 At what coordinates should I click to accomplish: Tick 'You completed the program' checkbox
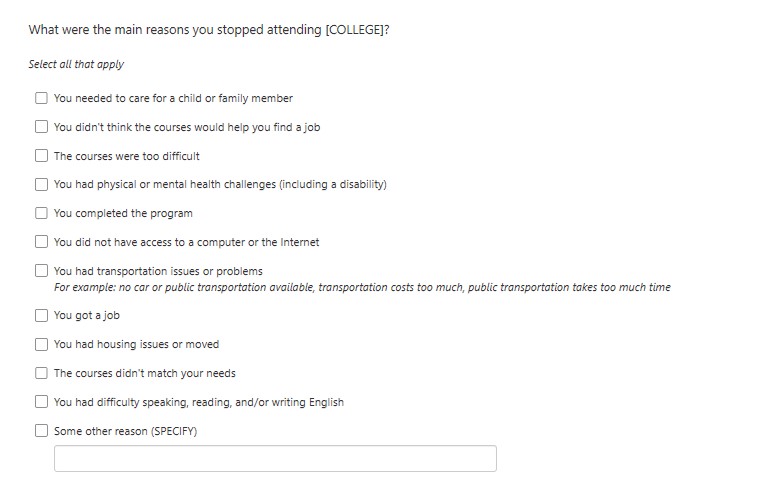click(x=41, y=213)
